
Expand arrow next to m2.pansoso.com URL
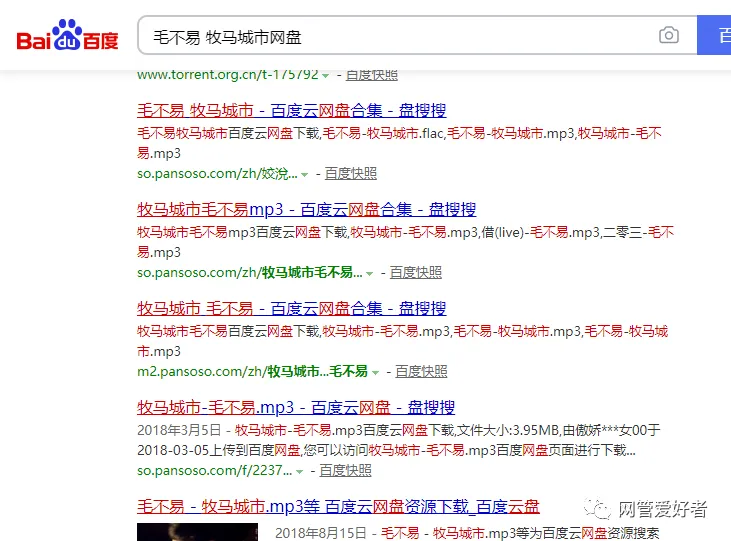(375, 373)
